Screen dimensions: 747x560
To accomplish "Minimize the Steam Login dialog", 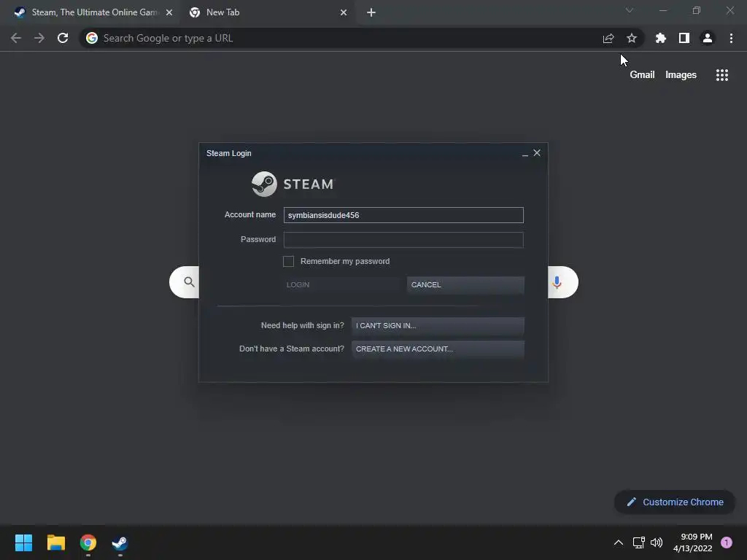I will tap(525, 153).
